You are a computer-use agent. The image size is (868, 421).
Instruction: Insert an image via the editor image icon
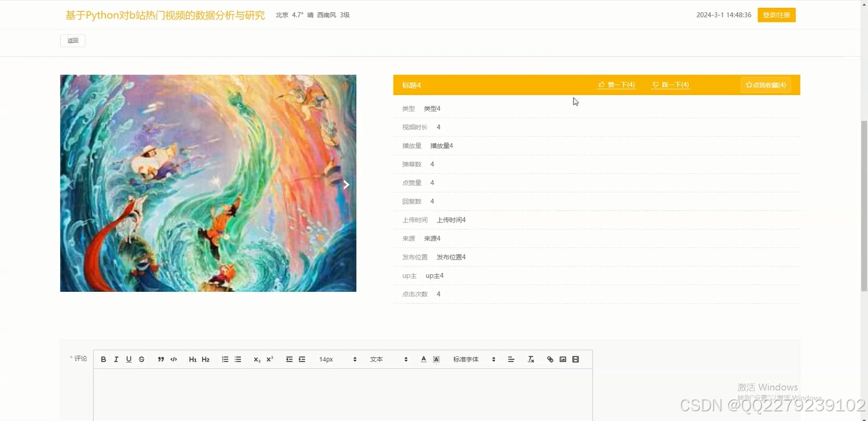[x=563, y=359]
